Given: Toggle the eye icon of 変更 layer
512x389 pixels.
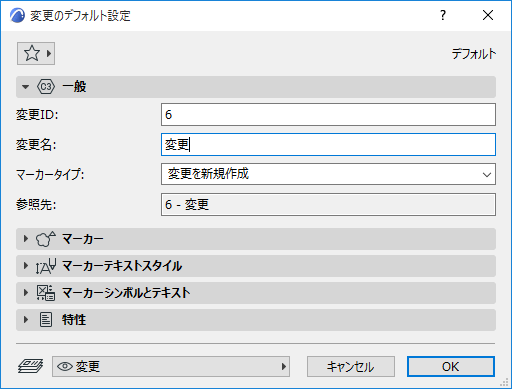Looking at the screenshot, I should (x=65, y=367).
